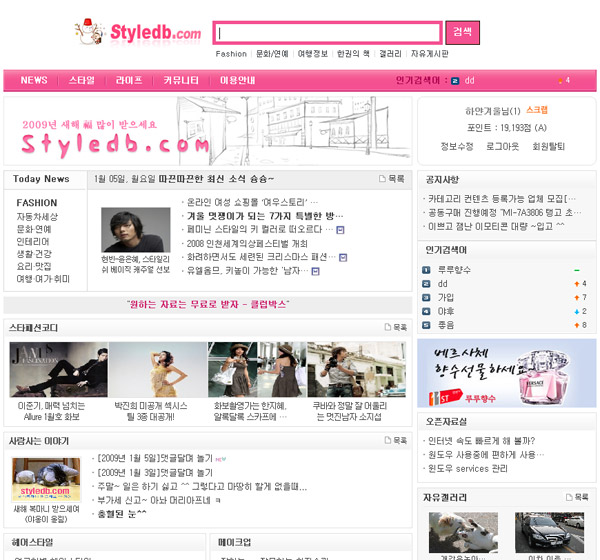This screenshot has height=560, width=600.
Task: Click the search text input field
Action: (x=327, y=33)
